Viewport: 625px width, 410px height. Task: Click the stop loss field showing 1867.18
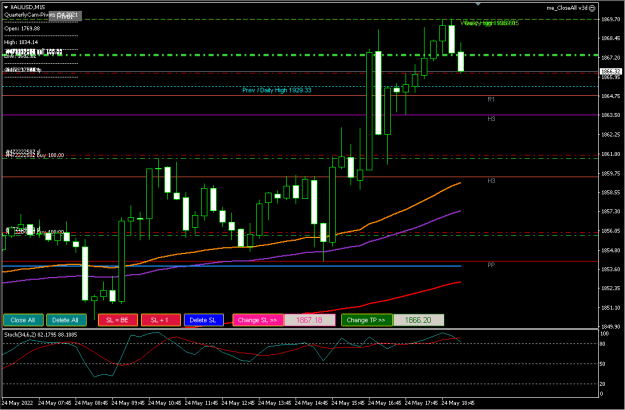coord(310,320)
